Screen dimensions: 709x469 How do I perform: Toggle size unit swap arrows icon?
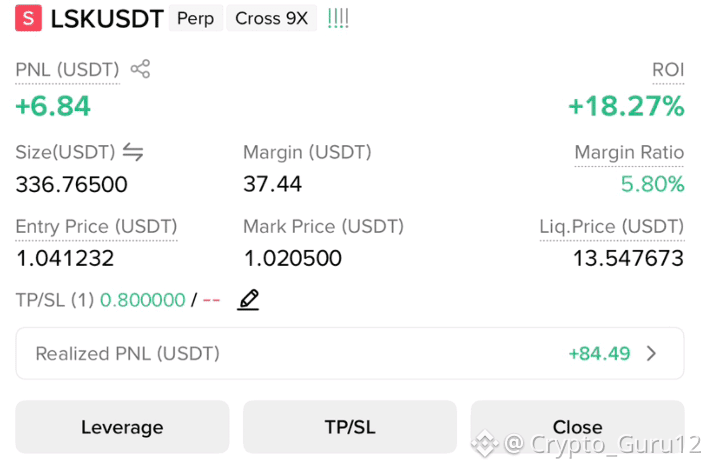[133, 152]
